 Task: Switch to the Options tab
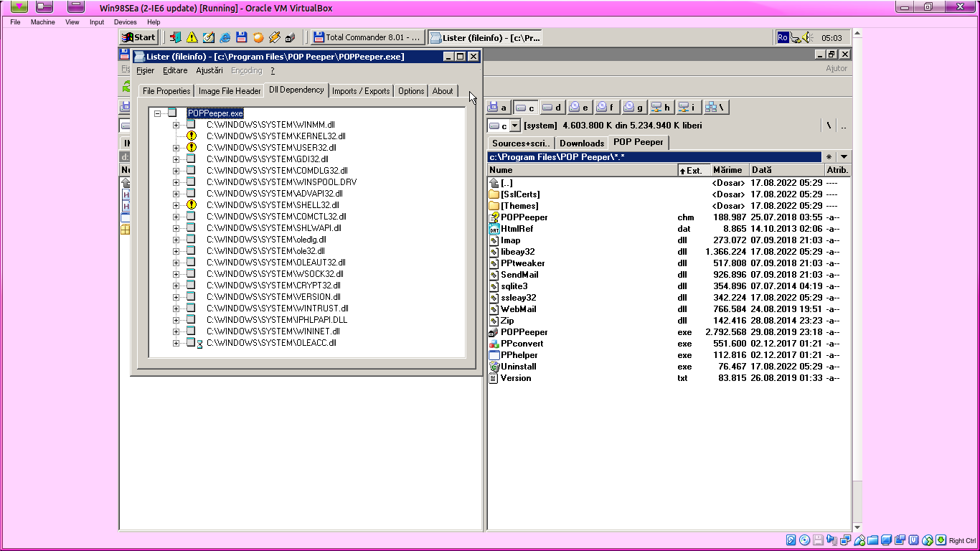[x=411, y=91]
